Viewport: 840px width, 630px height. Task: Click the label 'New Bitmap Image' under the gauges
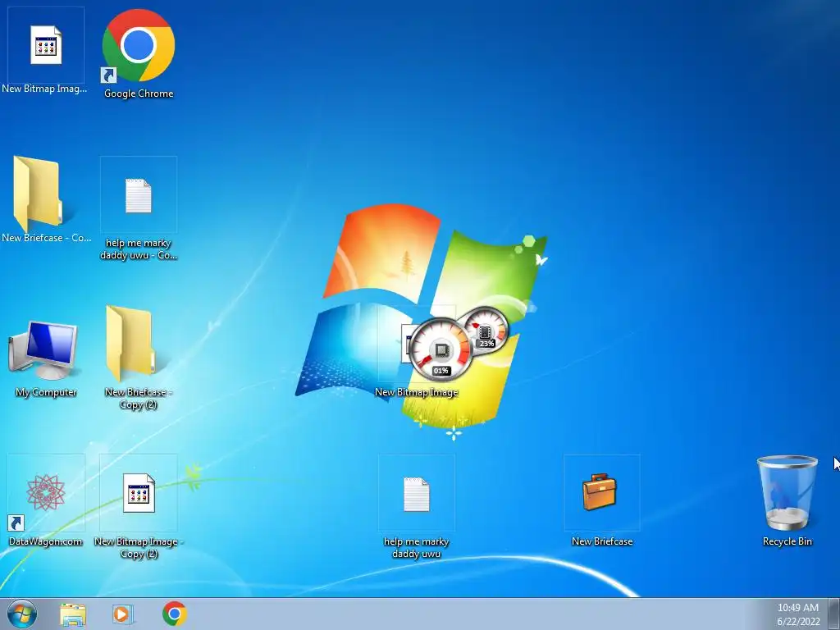[x=416, y=392]
